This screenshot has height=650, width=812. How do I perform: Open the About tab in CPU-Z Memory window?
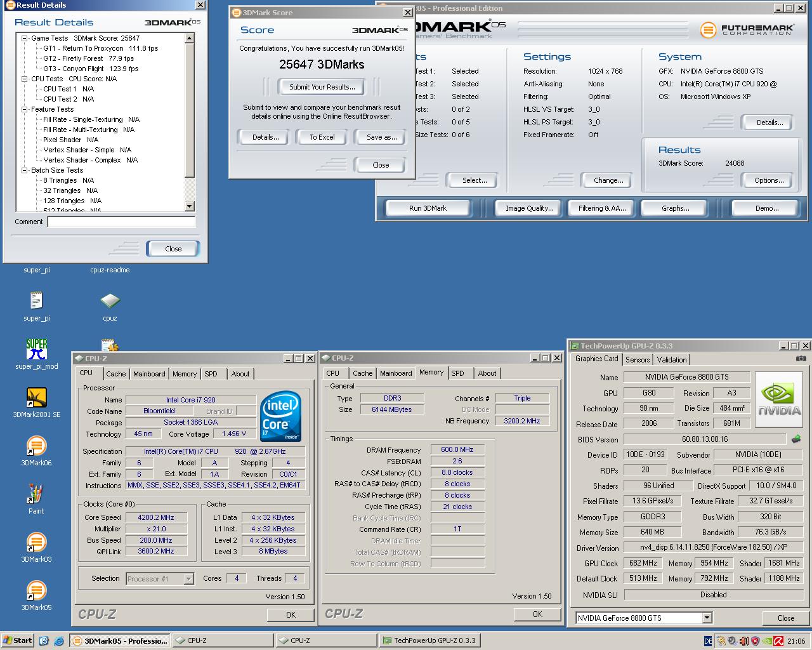point(487,373)
